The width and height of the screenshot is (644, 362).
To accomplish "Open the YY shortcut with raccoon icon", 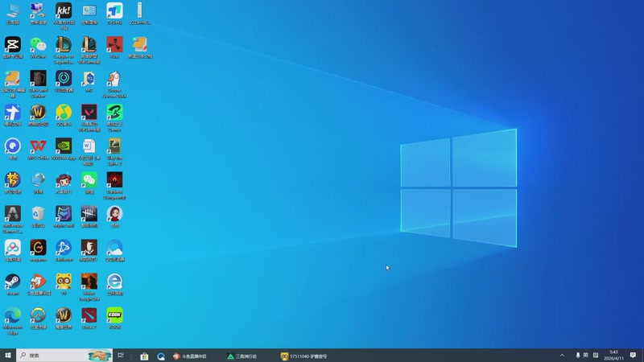I will (x=64, y=285).
